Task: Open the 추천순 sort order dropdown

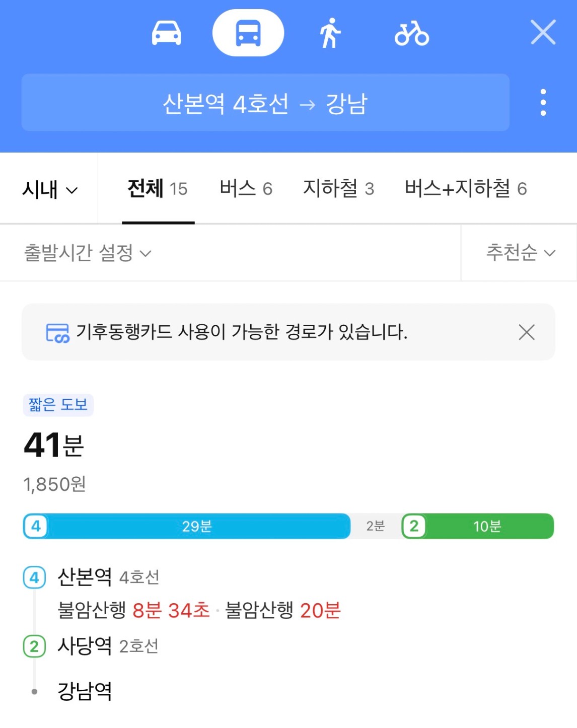Action: pyautogui.click(x=520, y=253)
